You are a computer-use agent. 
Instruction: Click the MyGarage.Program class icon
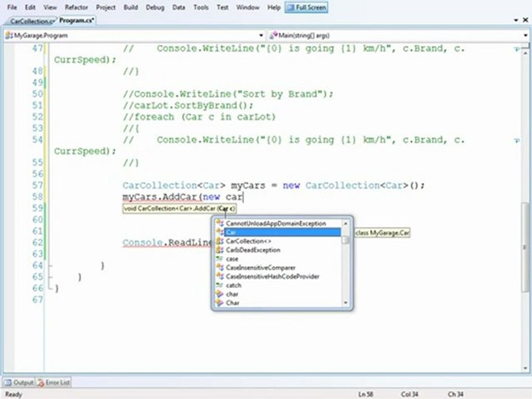[x=9, y=35]
